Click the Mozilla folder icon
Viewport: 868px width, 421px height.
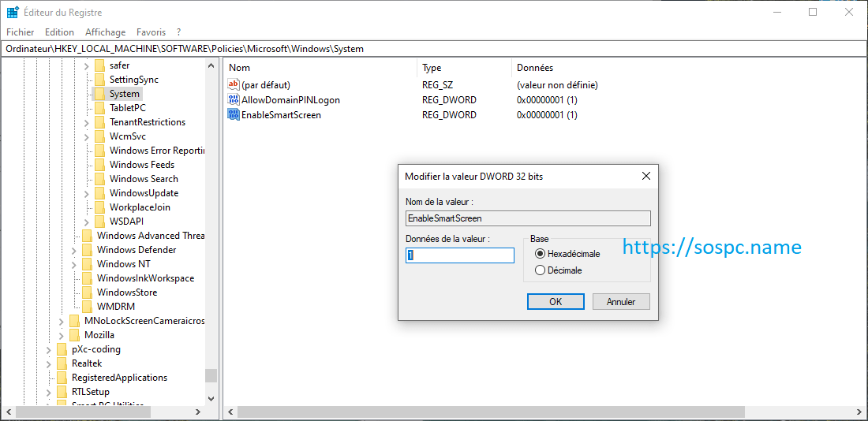tap(74, 335)
